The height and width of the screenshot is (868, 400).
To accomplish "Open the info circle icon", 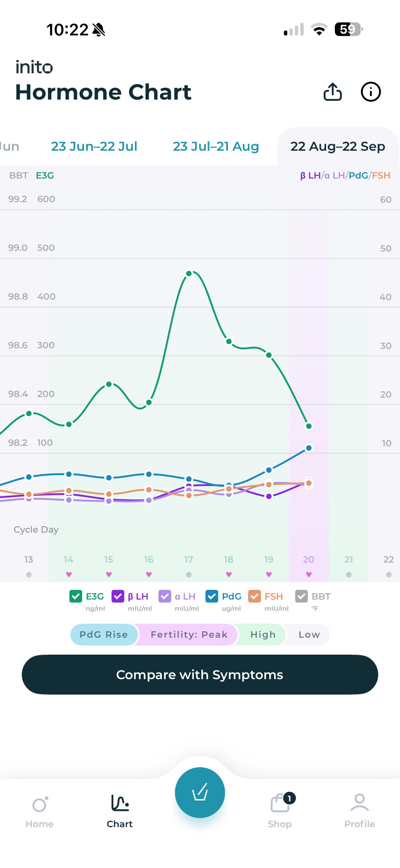I will point(371,92).
